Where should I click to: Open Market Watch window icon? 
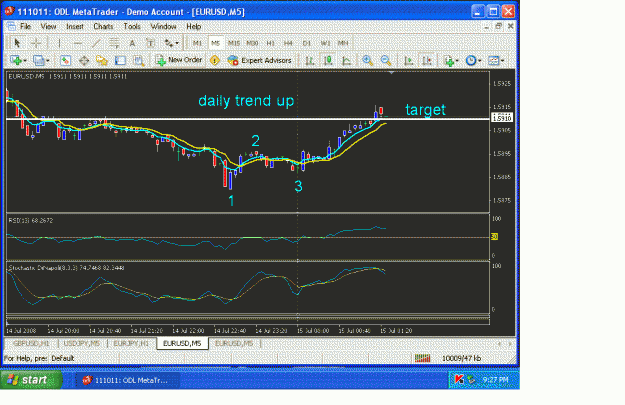(65, 61)
